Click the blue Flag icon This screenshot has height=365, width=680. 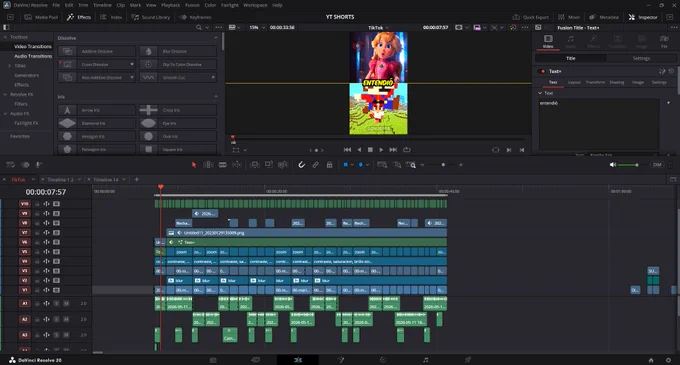346,165
